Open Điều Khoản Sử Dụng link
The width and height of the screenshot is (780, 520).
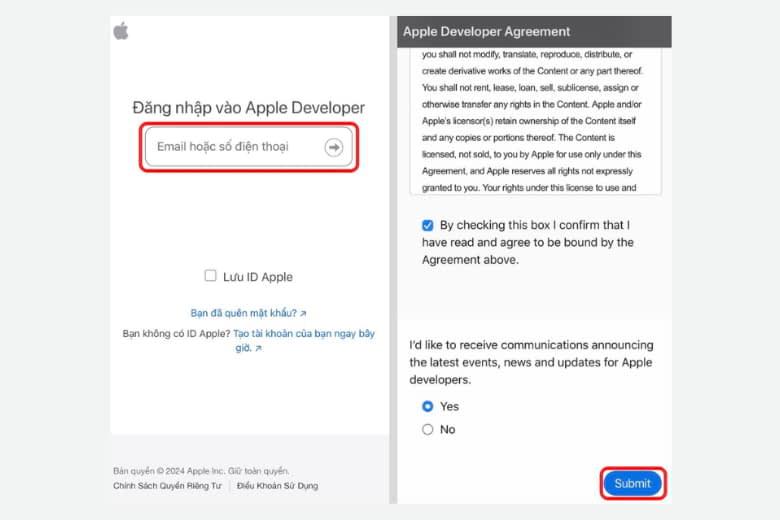point(277,486)
